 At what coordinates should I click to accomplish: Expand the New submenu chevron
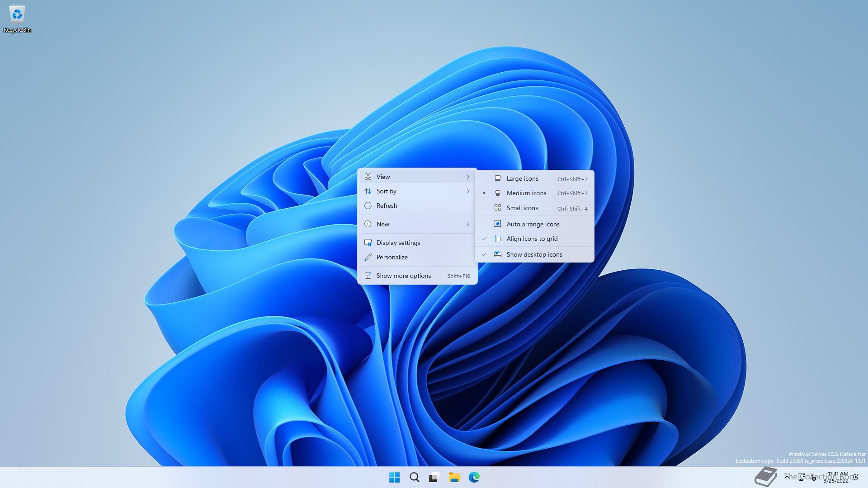pos(468,224)
